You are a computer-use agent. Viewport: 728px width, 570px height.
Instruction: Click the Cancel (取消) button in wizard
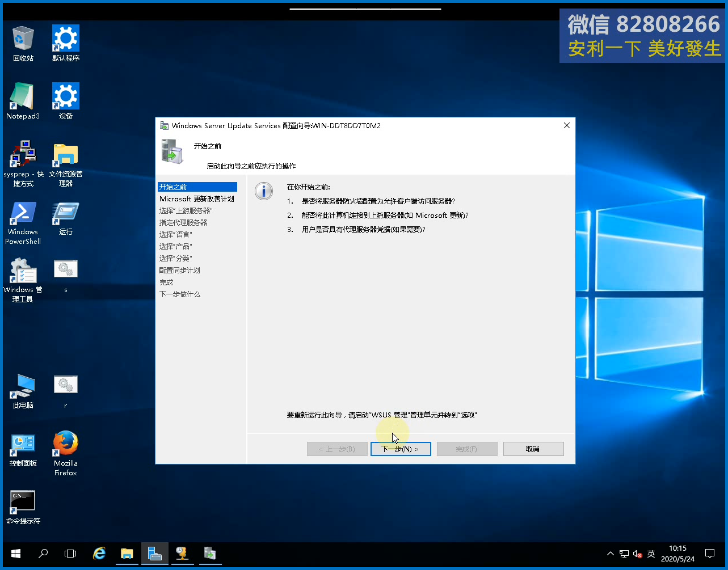click(x=533, y=449)
